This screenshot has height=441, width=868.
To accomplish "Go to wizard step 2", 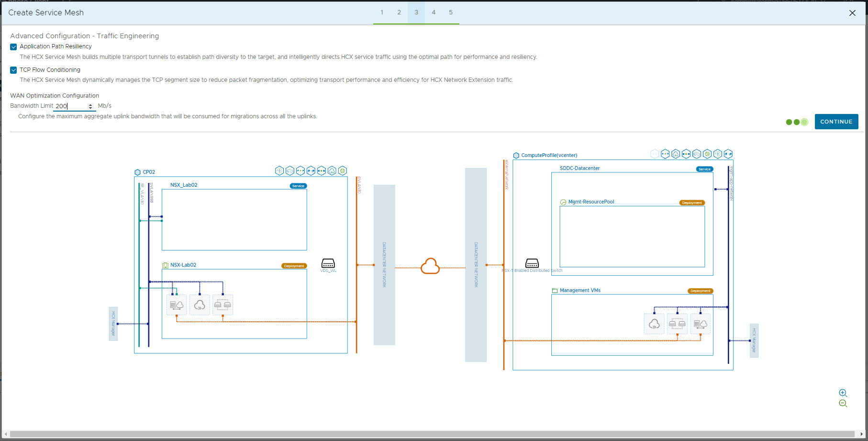I will coord(399,12).
